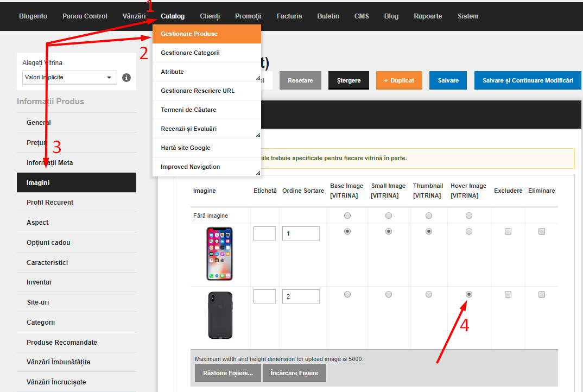Screen dimensions: 583x392
Task: Open the Vânzări menu in top bar
Action: (x=134, y=16)
